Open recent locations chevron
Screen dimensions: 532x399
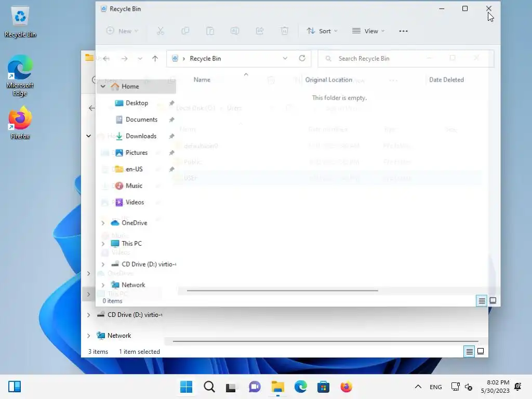coord(140,58)
